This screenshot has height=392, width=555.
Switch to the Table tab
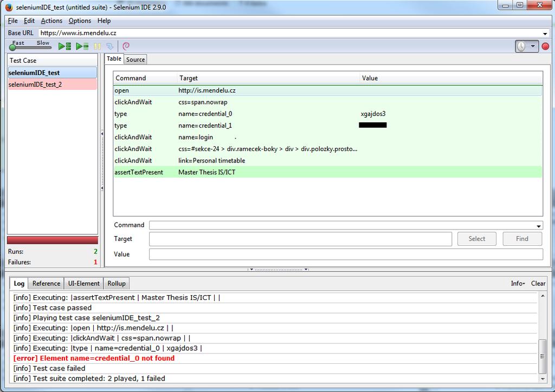point(114,58)
